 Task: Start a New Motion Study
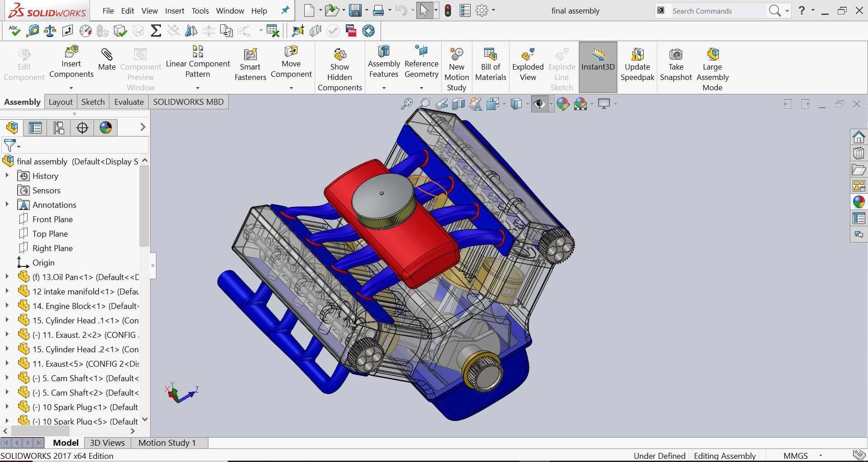457,70
